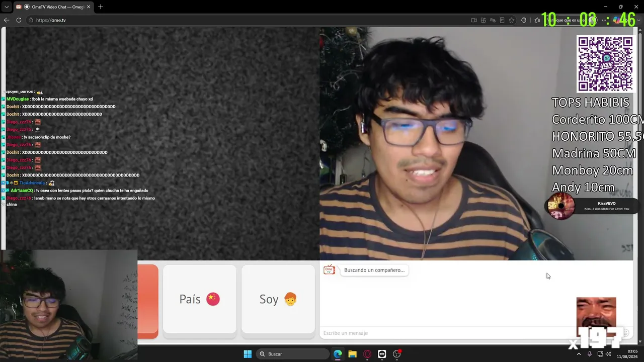Open the País country selector
Viewport: 644px width, 362px height.
click(200, 299)
